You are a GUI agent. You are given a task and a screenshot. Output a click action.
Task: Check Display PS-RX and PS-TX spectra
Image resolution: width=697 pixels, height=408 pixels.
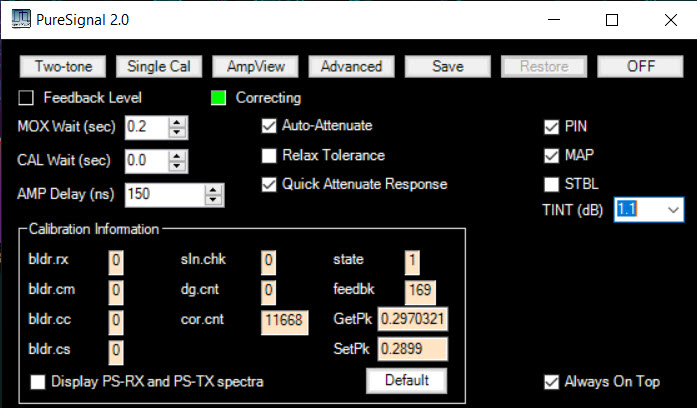point(38,382)
